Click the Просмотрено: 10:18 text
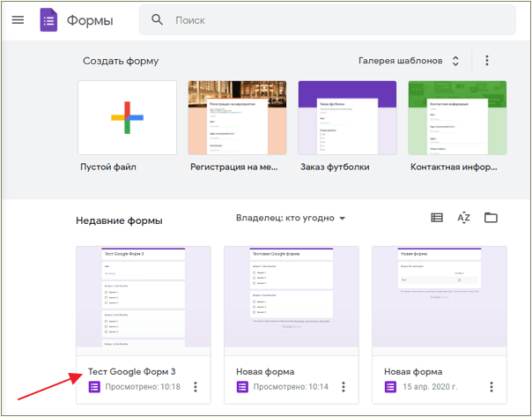The width and height of the screenshot is (532, 417). pyautogui.click(x=143, y=387)
